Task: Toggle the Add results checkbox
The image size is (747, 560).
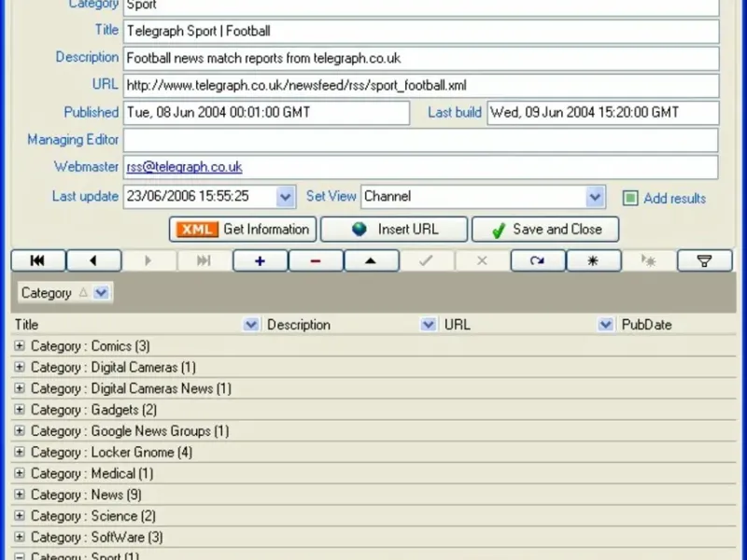Action: point(630,198)
